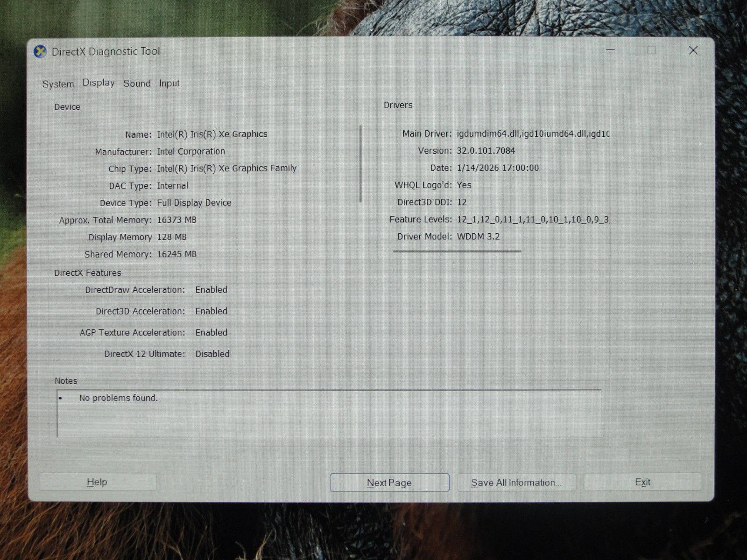Click the 'Approx. Total Memory:' label

tap(105, 220)
